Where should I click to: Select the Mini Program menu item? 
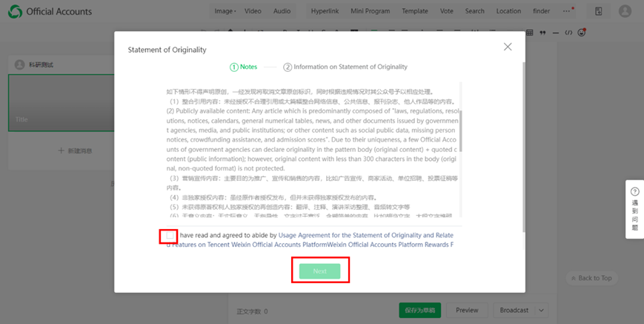370,11
